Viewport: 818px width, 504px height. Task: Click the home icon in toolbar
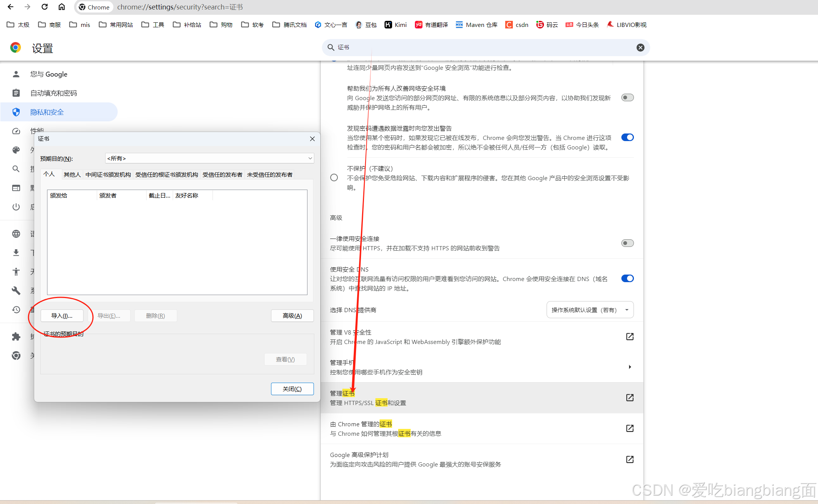[61, 7]
